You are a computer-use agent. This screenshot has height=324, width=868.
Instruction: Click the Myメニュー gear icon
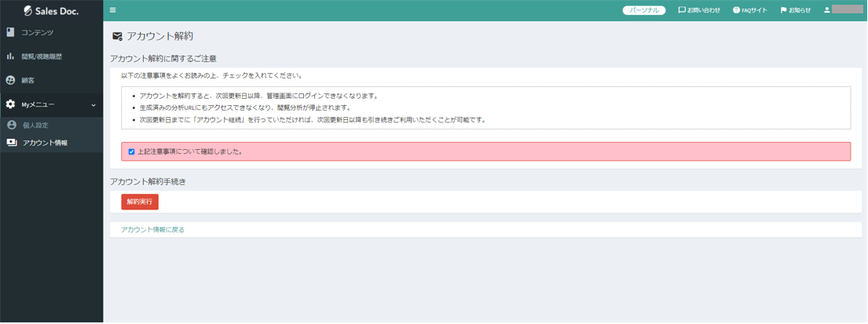coord(10,104)
